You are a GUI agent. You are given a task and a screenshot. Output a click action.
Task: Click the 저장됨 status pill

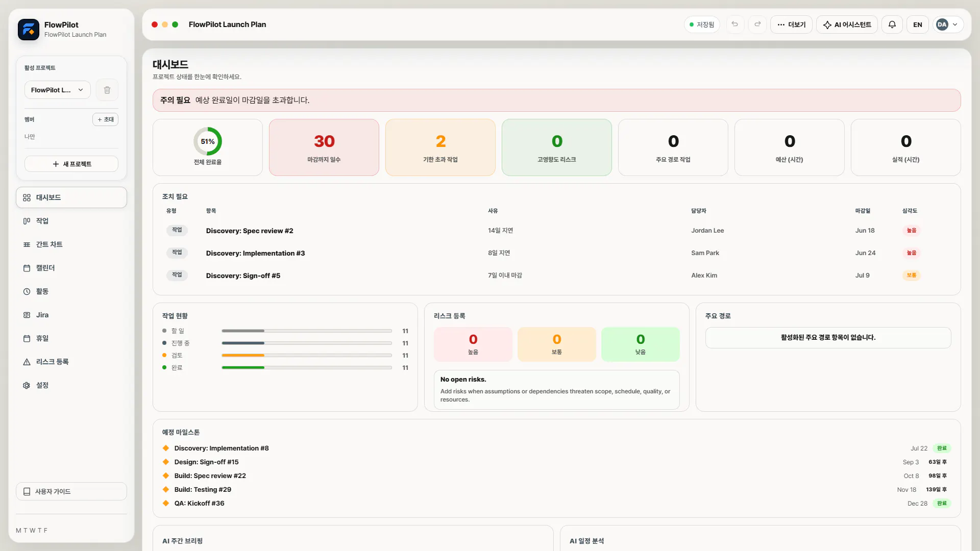coord(702,24)
